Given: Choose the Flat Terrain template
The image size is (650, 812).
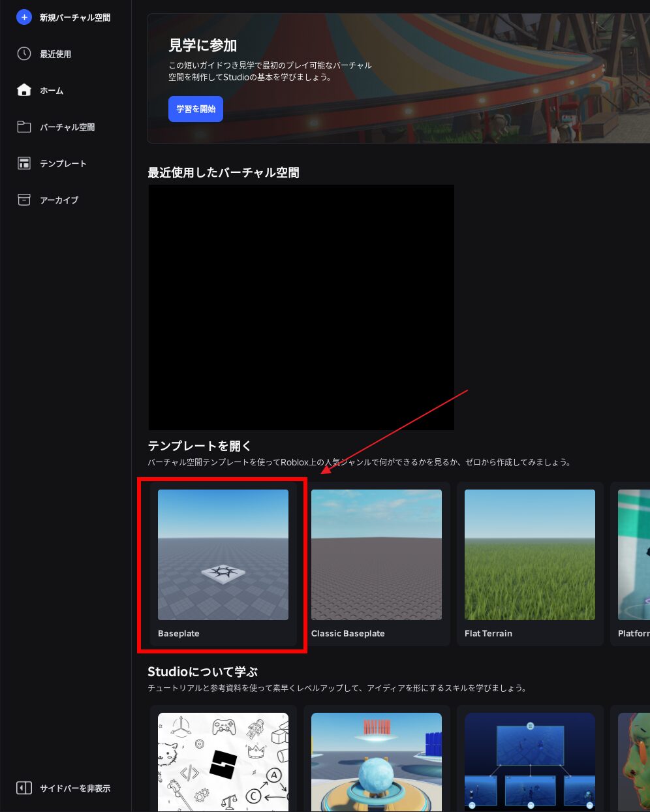Looking at the screenshot, I should pos(530,555).
